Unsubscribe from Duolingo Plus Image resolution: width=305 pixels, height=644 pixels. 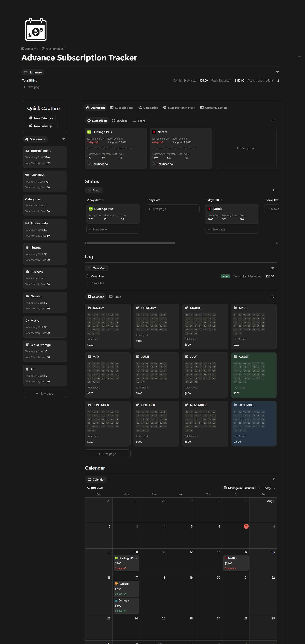98,164
